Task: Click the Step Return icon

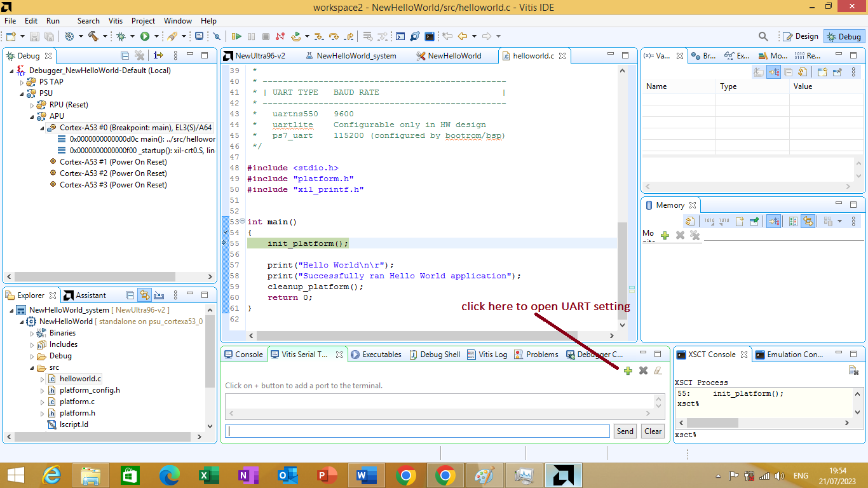Action: click(x=349, y=36)
